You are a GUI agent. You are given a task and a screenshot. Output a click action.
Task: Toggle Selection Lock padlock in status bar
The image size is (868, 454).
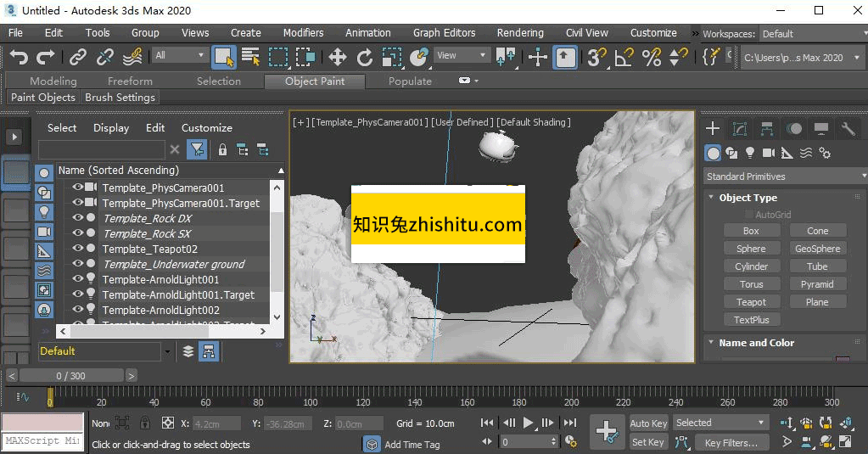point(145,423)
